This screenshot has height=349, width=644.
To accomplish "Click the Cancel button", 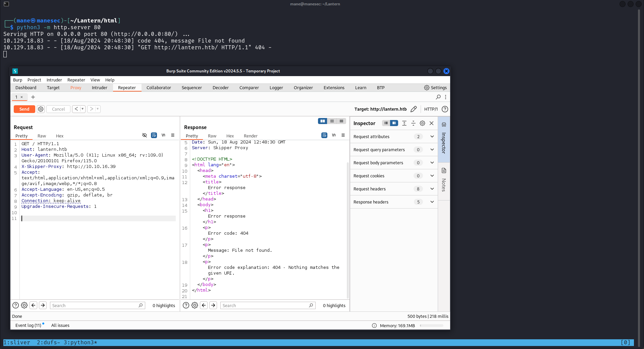I will pos(58,109).
